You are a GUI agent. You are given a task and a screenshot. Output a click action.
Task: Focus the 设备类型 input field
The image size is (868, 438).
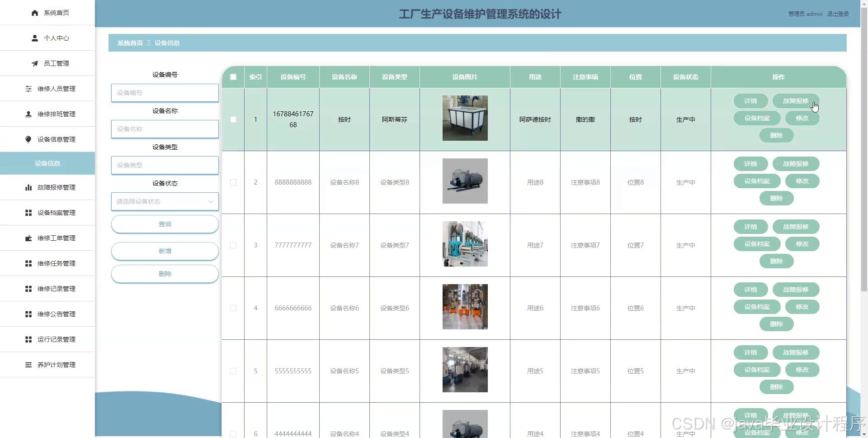coord(165,165)
